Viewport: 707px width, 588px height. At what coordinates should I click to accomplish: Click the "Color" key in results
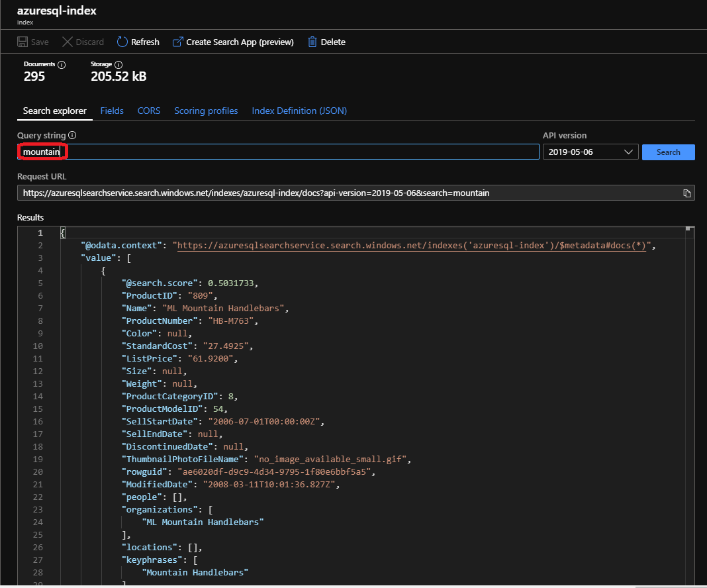point(139,333)
